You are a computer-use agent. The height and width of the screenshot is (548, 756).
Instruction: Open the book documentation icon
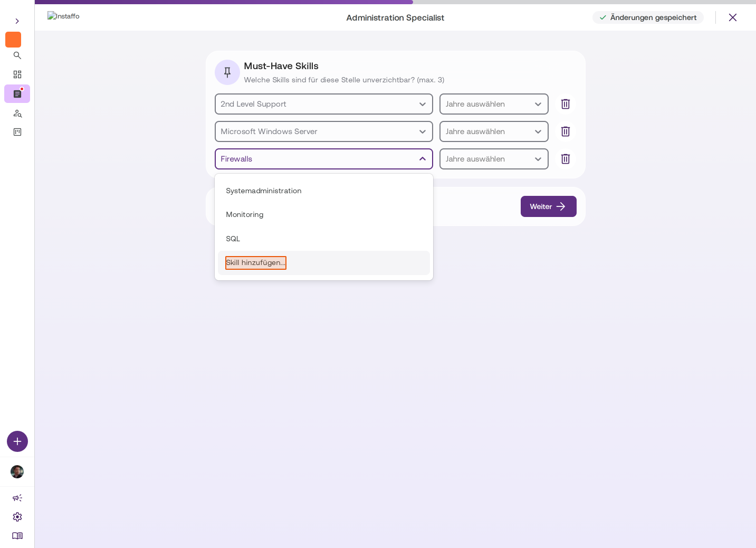click(x=17, y=536)
